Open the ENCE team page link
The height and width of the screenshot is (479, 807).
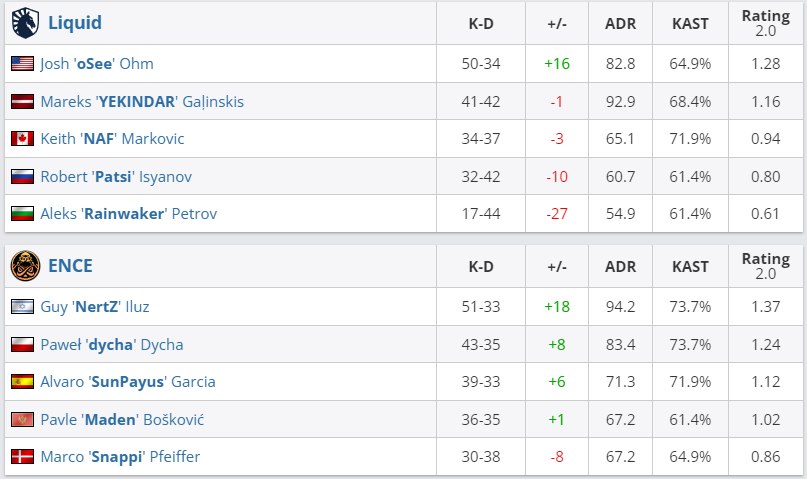coord(70,265)
